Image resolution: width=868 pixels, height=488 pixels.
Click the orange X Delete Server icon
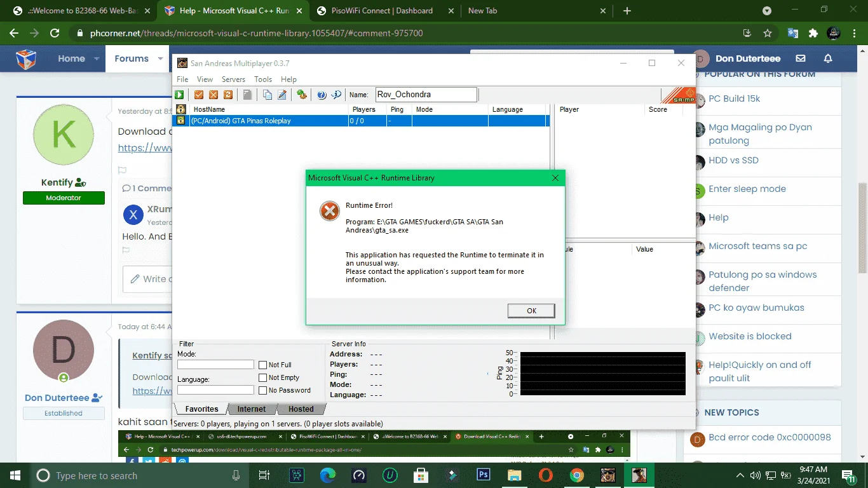[x=214, y=95]
